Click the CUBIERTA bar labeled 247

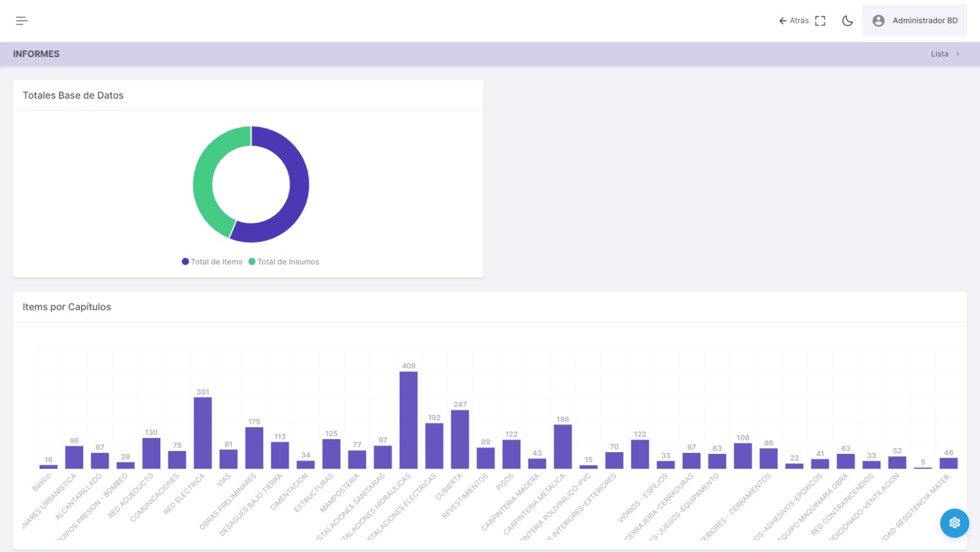tap(460, 439)
